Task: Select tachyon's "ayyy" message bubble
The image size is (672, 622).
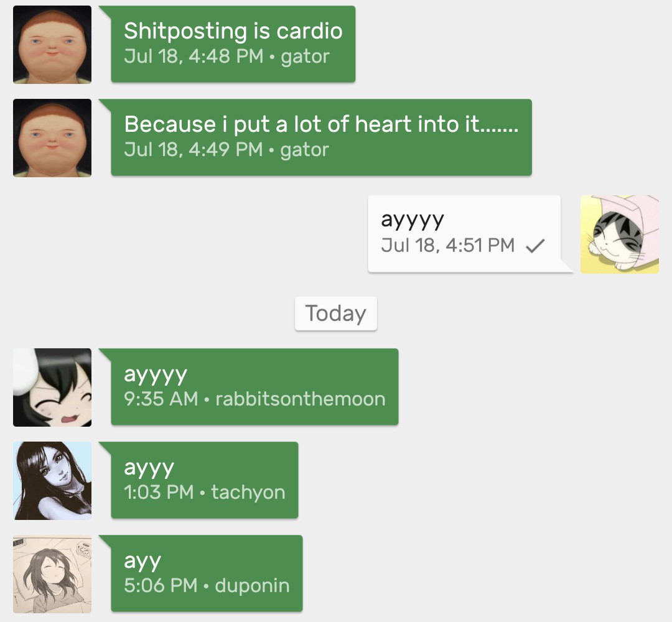Action: point(205,480)
